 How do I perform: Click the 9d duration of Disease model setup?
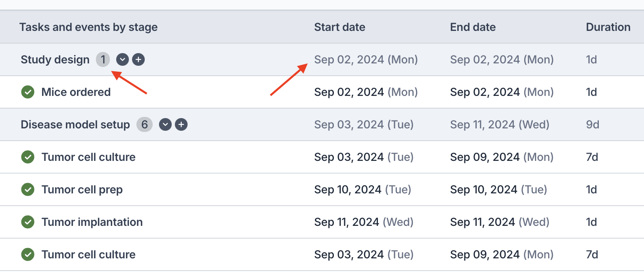tap(592, 124)
